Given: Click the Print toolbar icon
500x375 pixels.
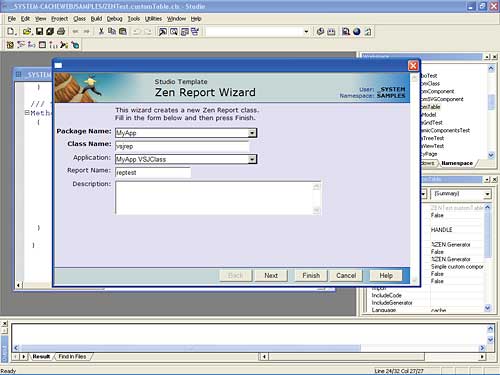Looking at the screenshot, I should point(61,32).
